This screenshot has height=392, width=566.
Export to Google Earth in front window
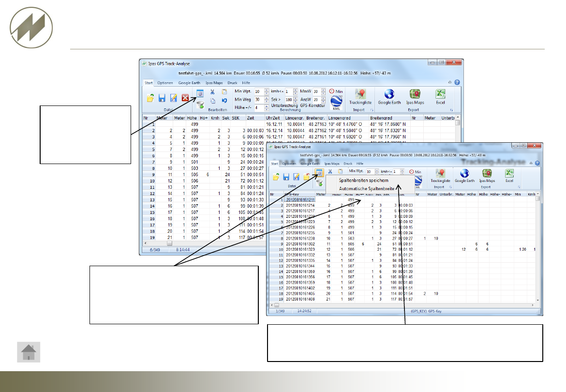tap(464, 176)
